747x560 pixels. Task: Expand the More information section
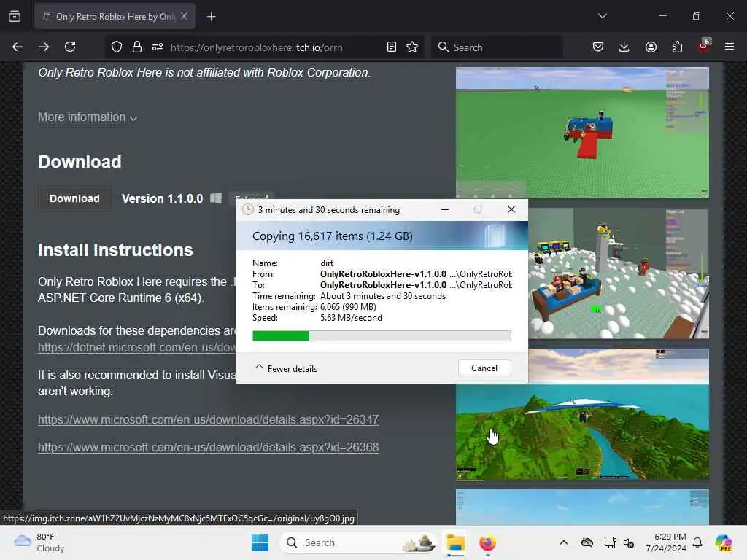click(x=88, y=117)
